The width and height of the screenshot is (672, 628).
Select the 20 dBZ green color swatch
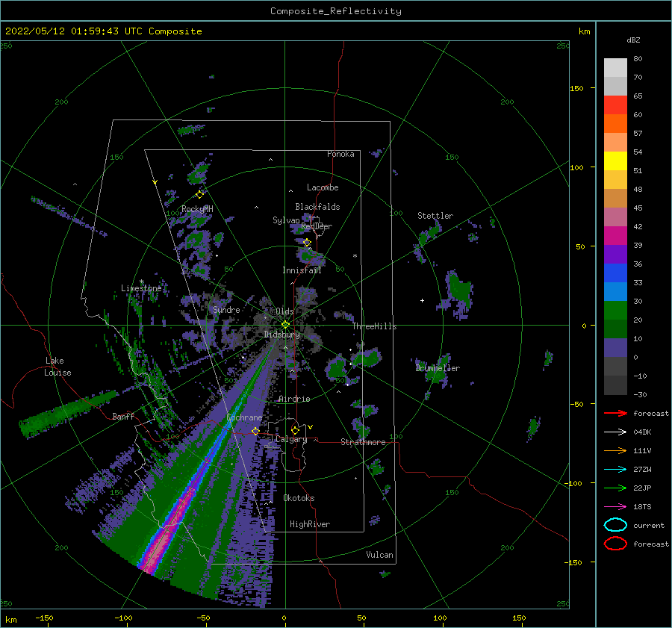615,311
